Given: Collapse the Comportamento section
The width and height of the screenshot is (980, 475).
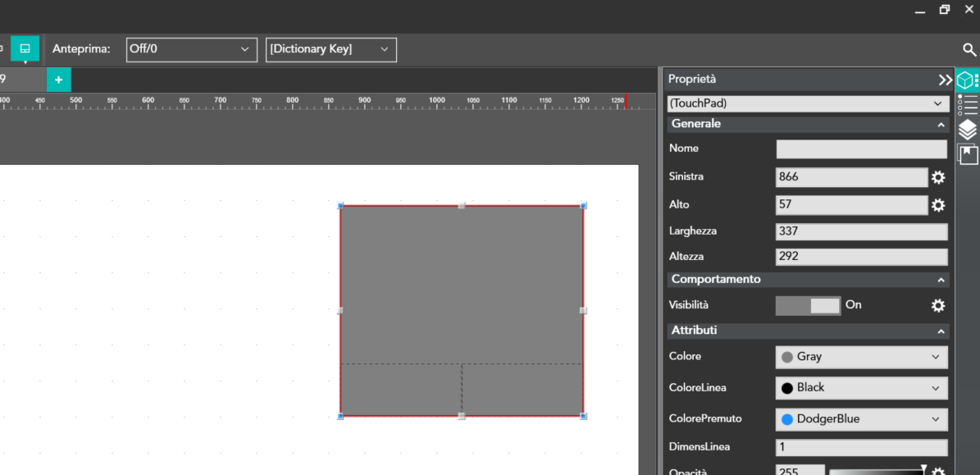Looking at the screenshot, I should [x=941, y=280].
